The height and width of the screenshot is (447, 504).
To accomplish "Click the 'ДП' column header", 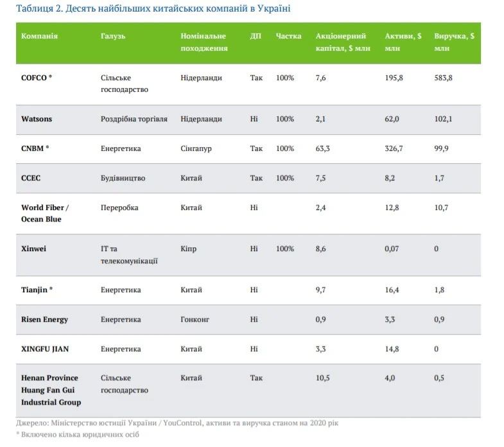I will click(x=256, y=36).
